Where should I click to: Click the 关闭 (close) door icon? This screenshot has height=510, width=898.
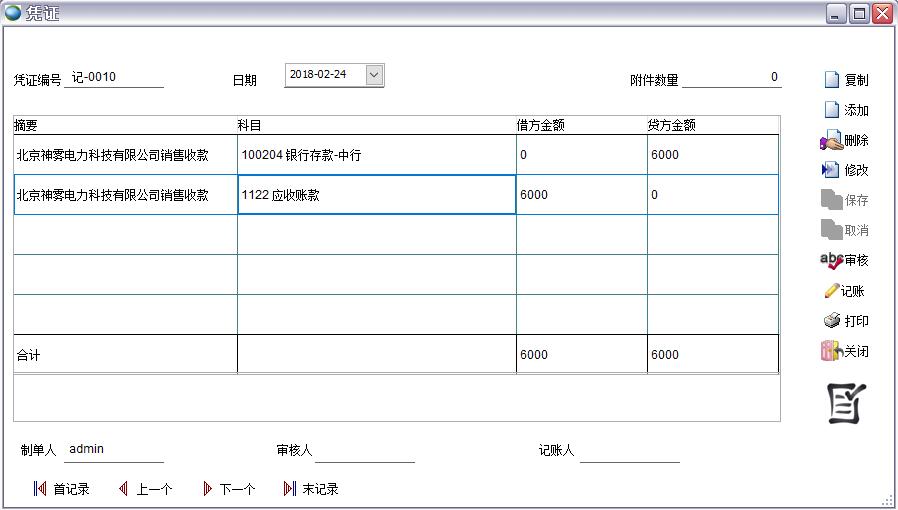830,351
